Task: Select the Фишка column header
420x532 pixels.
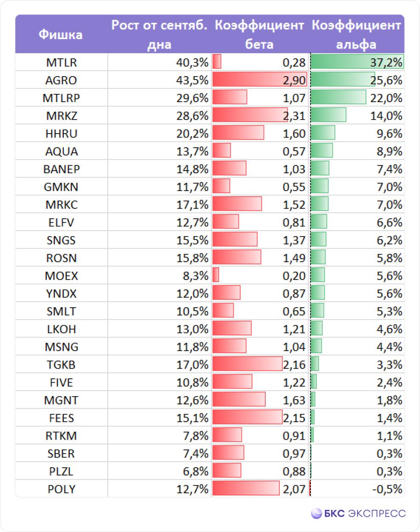Action: click(61, 34)
